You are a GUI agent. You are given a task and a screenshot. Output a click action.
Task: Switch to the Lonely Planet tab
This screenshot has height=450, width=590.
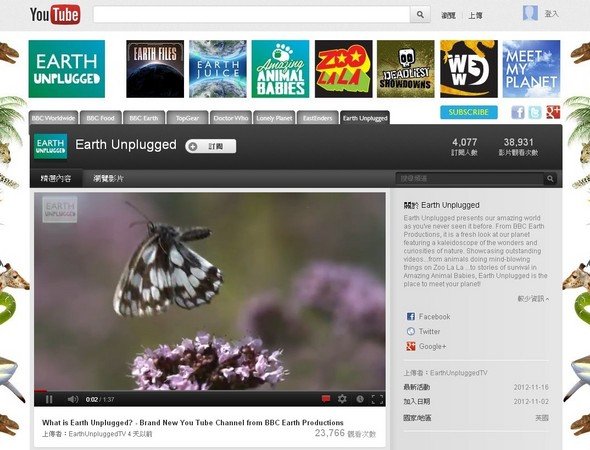tap(274, 118)
